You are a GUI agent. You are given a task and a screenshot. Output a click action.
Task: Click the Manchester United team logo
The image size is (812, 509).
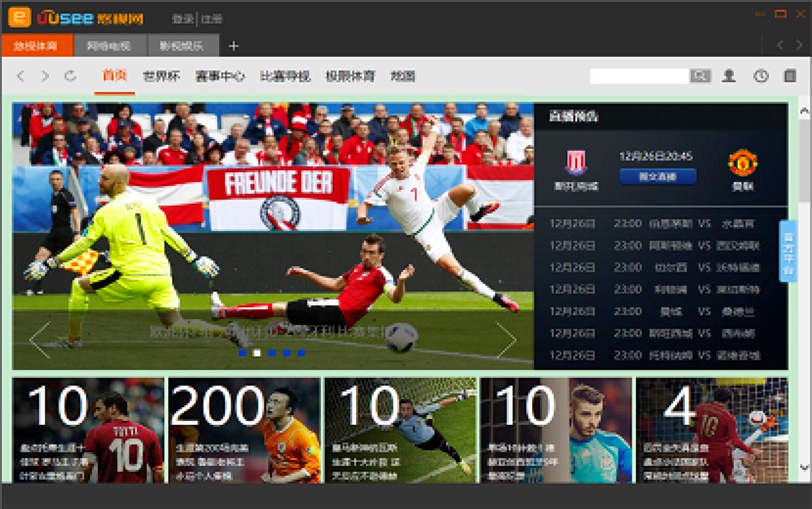click(x=743, y=162)
